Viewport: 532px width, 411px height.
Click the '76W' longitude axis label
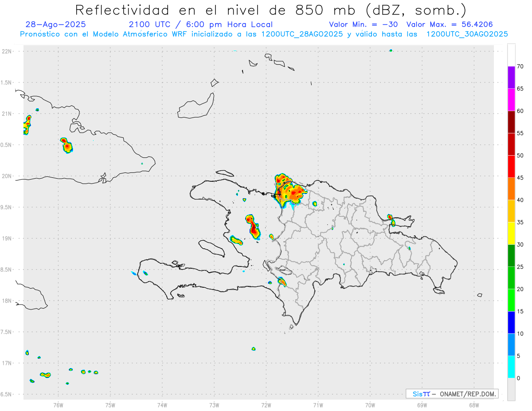pyautogui.click(x=58, y=405)
